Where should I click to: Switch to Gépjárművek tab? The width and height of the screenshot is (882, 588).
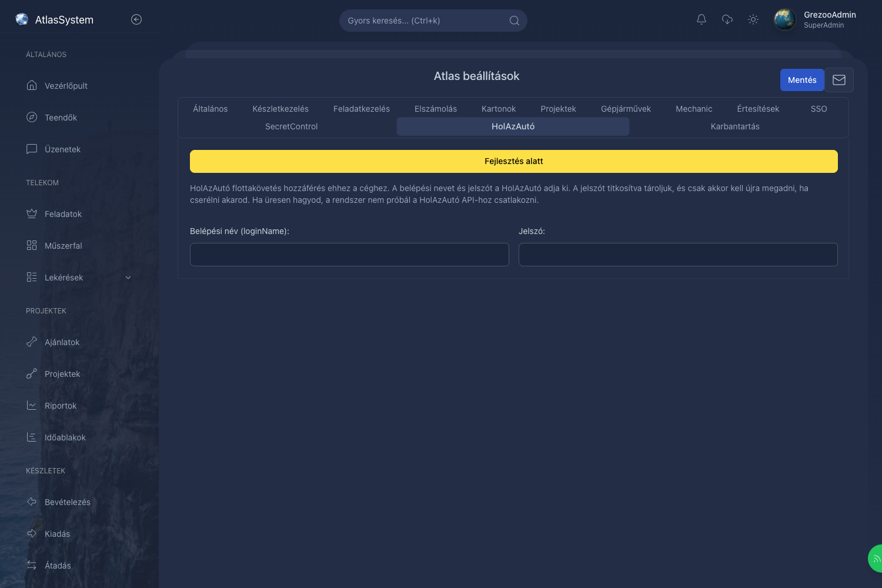click(626, 109)
